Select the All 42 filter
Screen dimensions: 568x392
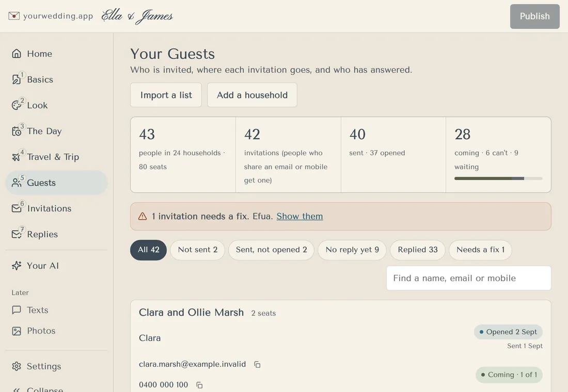click(x=149, y=250)
